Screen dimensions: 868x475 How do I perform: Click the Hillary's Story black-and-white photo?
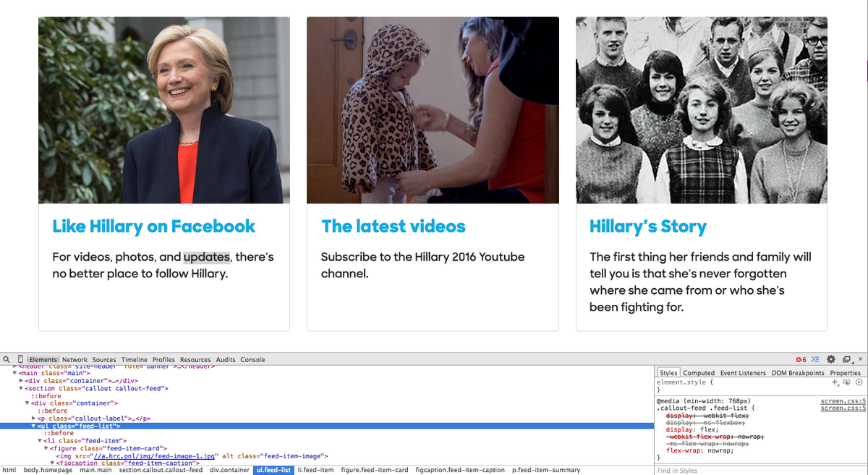pyautogui.click(x=701, y=110)
